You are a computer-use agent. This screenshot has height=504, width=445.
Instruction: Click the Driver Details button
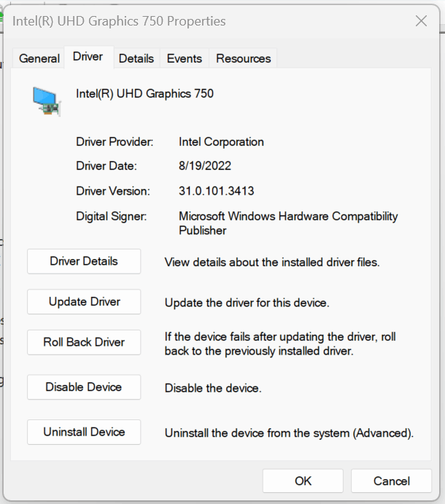coord(84,261)
